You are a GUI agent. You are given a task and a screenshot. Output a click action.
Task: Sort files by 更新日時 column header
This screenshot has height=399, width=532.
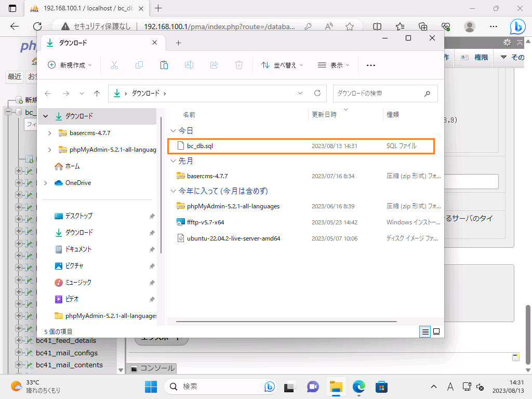pos(324,114)
